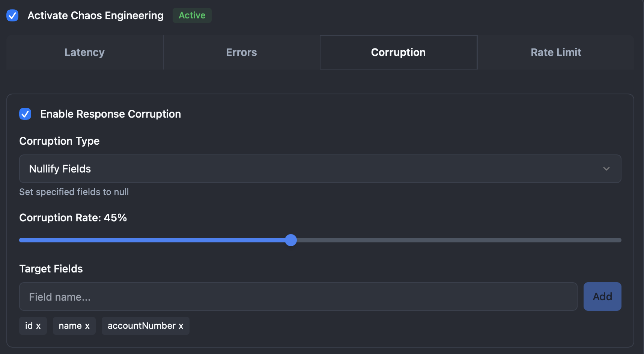Click the Nullify Fields selected value text
644x354 pixels.
[60, 169]
